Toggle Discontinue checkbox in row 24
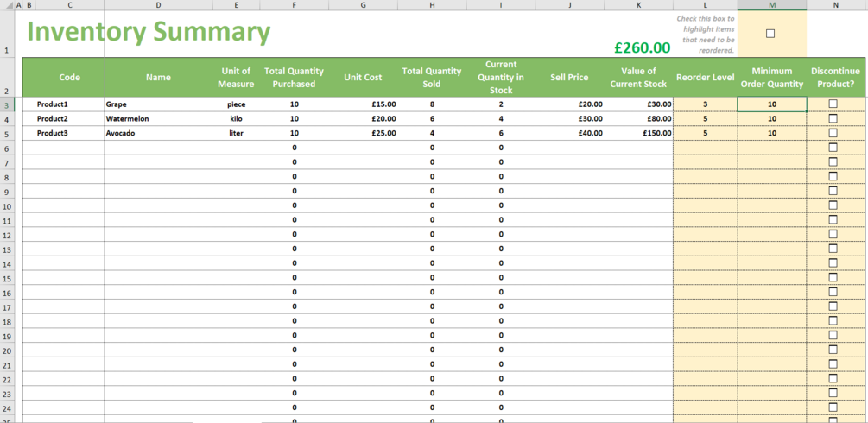 pyautogui.click(x=833, y=407)
